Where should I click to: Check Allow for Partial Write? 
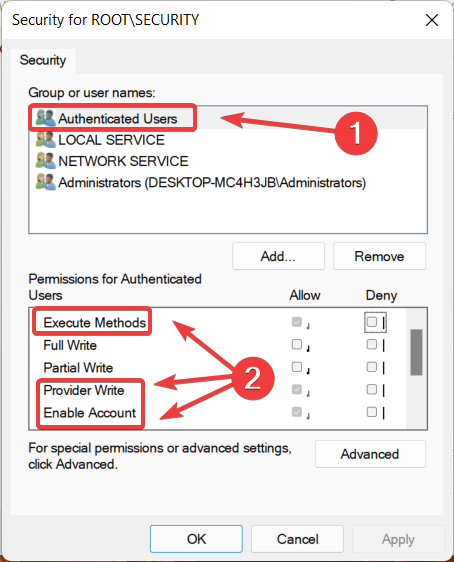297,367
